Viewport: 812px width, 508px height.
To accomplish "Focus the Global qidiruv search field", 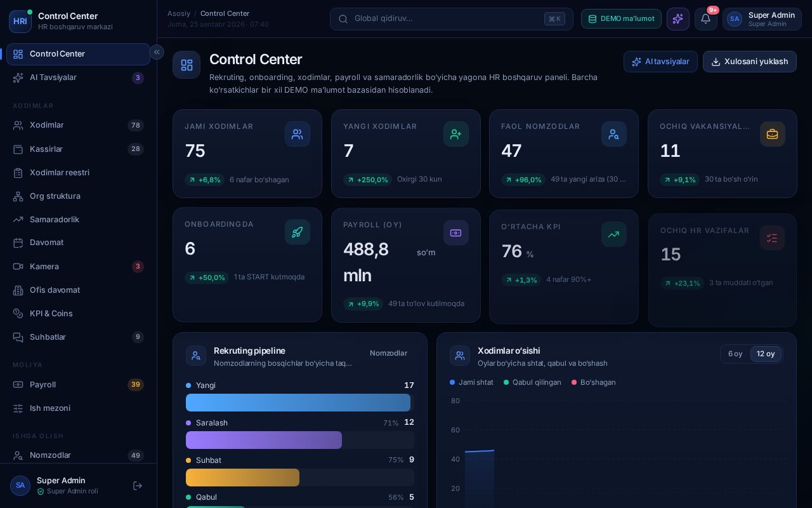I will (x=452, y=19).
